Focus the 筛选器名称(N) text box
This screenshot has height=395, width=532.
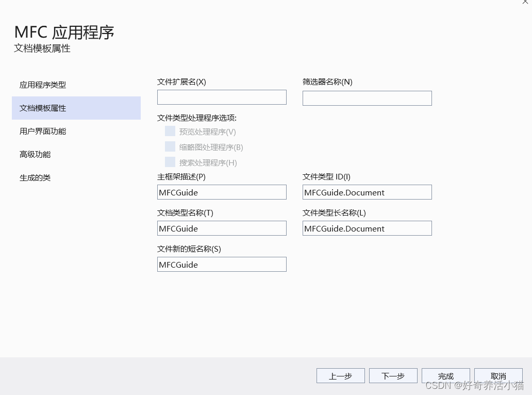pyautogui.click(x=367, y=98)
